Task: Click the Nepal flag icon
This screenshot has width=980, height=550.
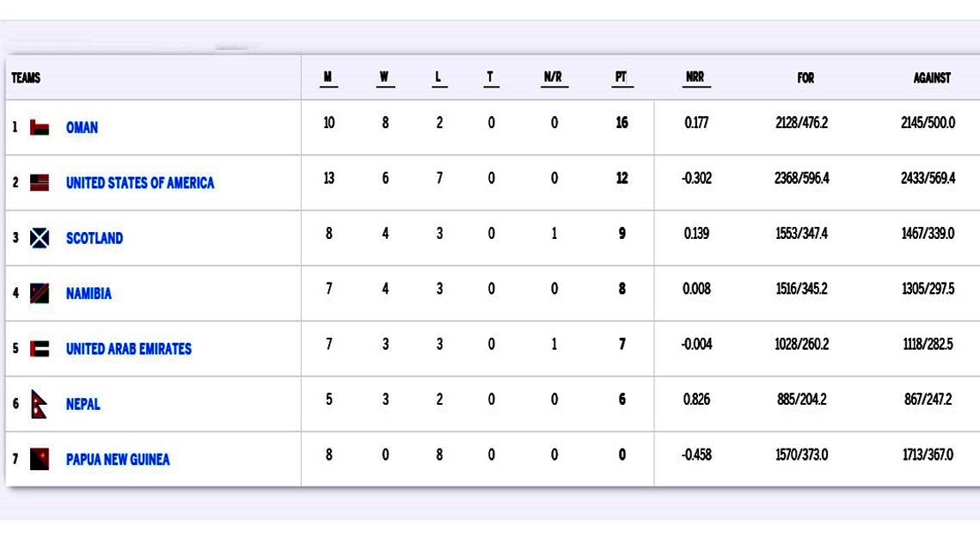Action: (40, 404)
